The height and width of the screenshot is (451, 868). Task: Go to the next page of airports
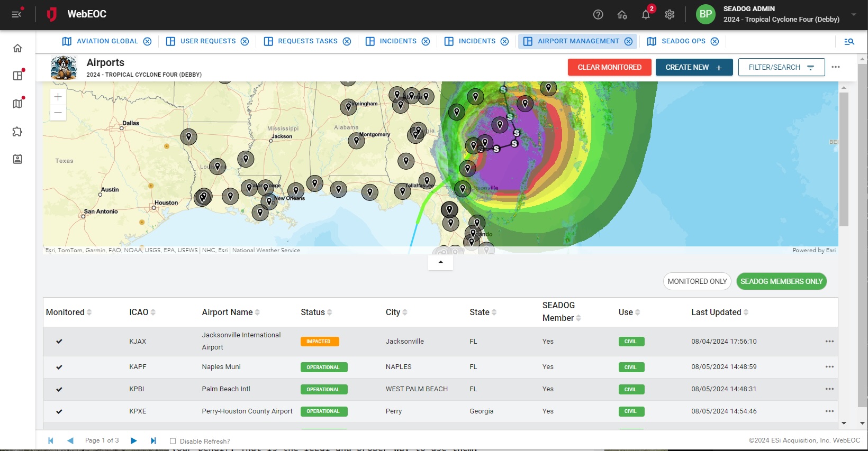click(134, 440)
